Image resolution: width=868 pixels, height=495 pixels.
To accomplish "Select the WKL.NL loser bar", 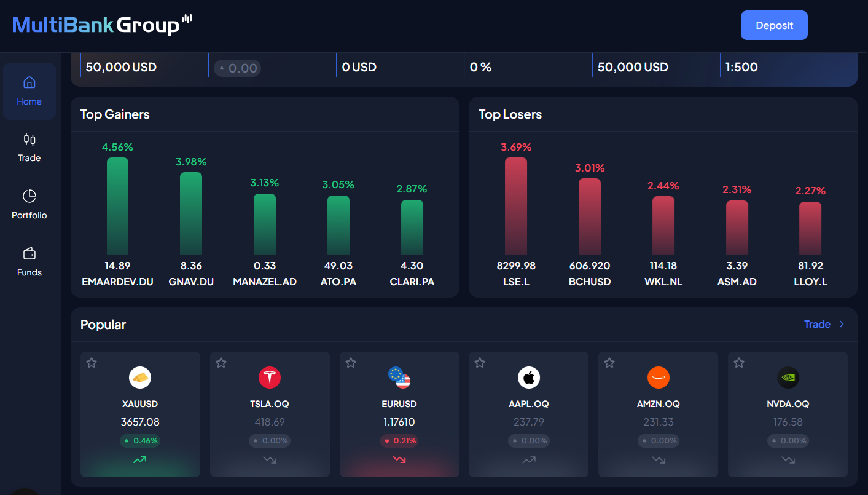I will pos(663,226).
